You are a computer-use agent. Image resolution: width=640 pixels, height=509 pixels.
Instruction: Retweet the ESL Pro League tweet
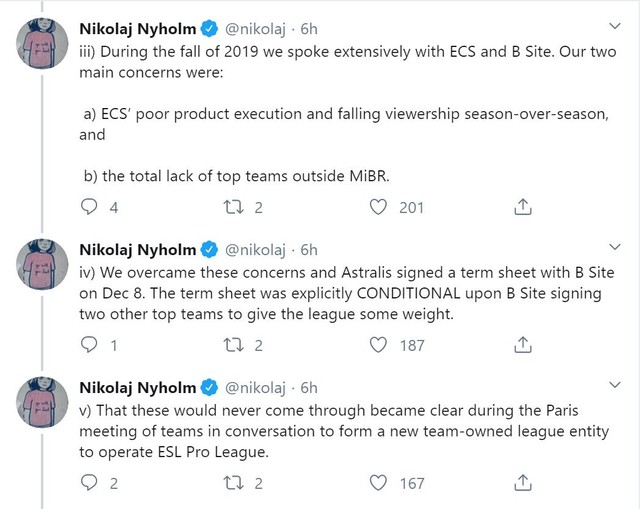234,482
